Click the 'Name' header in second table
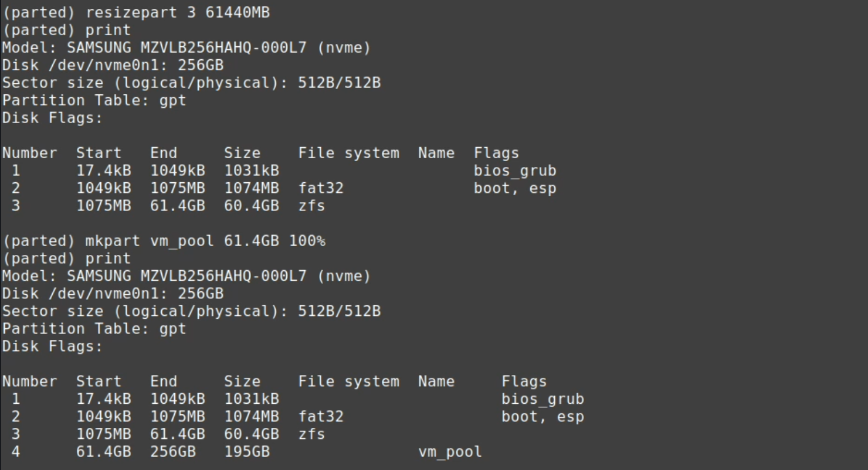This screenshot has height=470, width=868. 436,382
